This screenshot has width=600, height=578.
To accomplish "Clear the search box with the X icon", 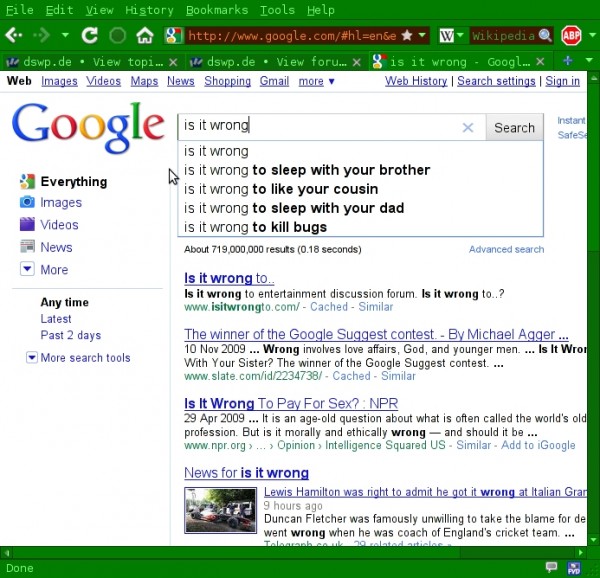I will tap(467, 127).
